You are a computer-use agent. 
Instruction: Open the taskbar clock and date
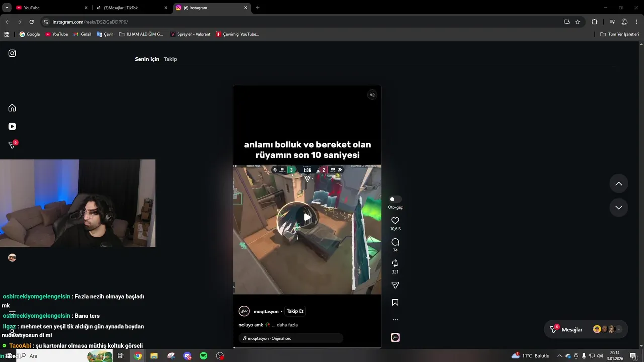coord(615,356)
